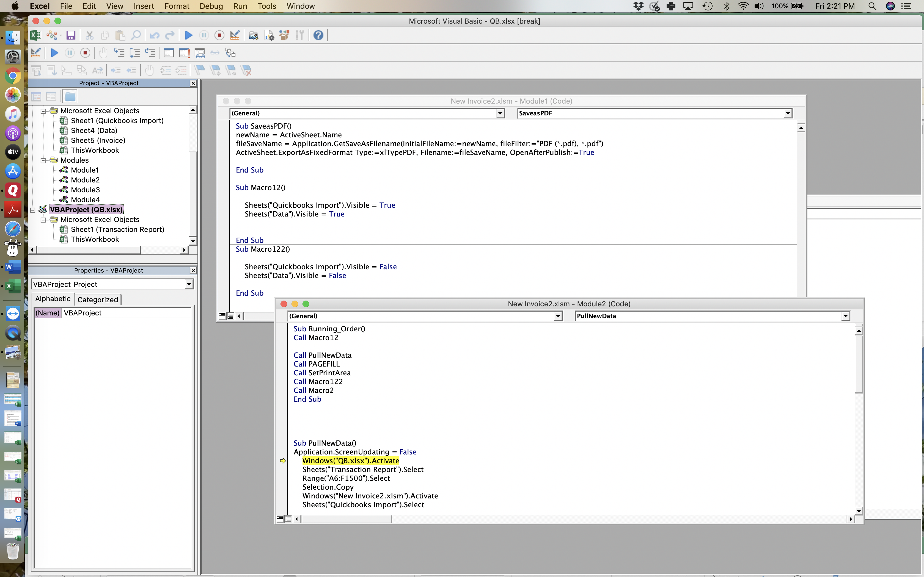Click the Reset stop button in the Standard toolbar

point(219,35)
